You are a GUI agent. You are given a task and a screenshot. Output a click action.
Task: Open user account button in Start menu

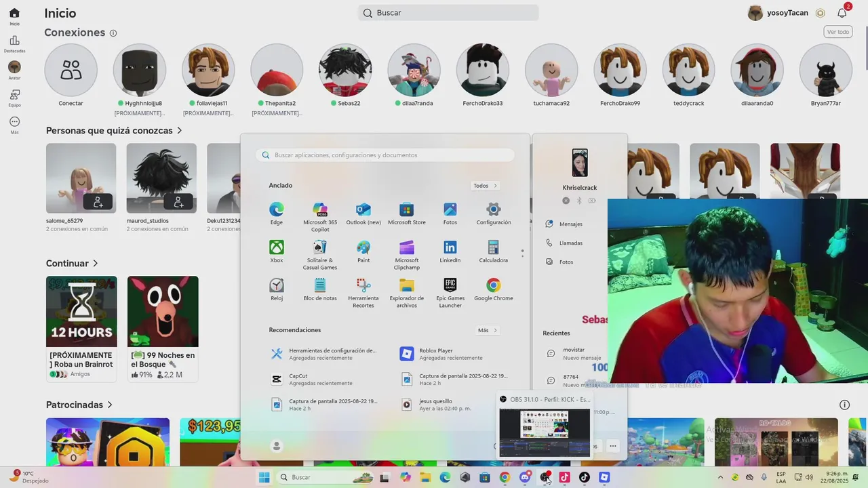click(x=276, y=446)
